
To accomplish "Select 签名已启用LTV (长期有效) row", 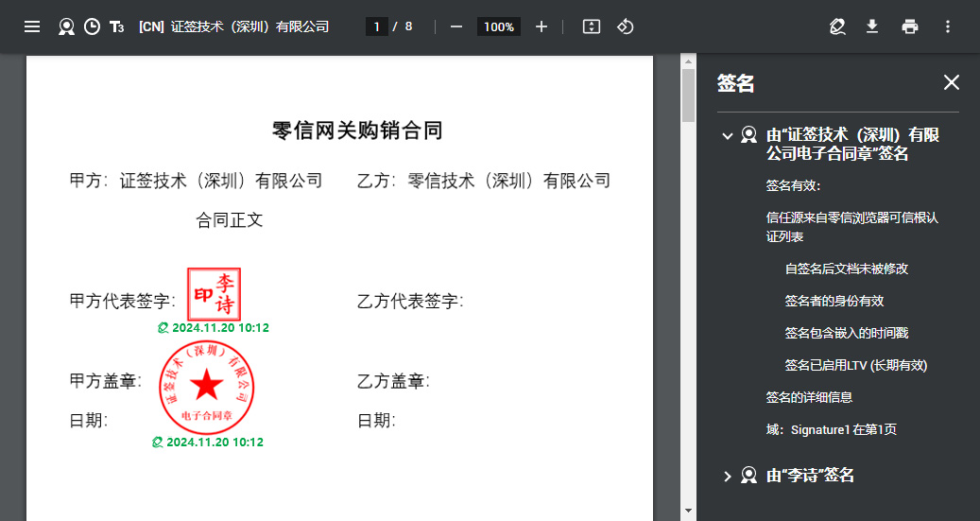I will (855, 365).
